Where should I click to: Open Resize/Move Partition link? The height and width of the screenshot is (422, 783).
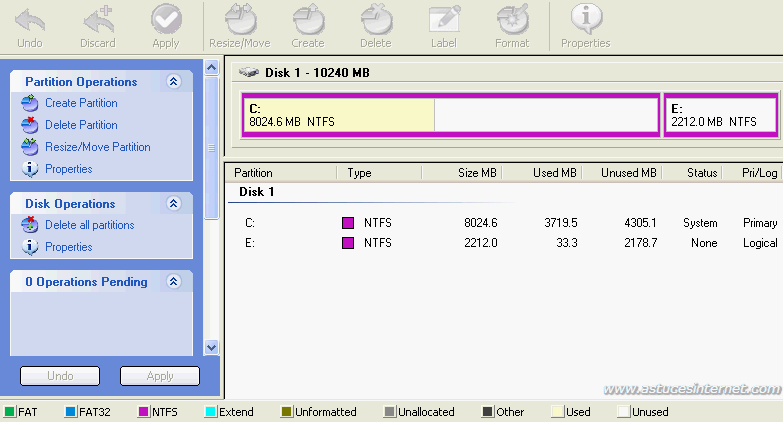point(98,147)
